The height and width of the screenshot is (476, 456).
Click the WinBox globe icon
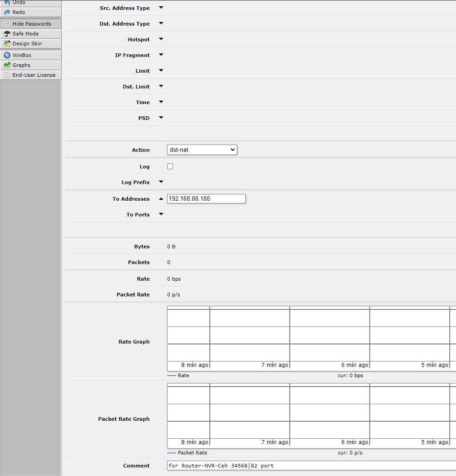(7, 55)
